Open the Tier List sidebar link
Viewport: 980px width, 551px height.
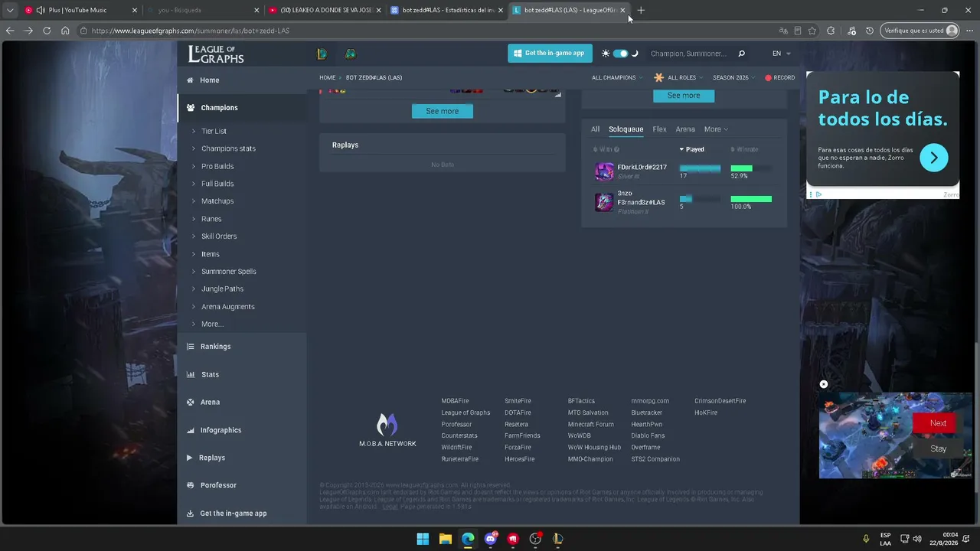click(x=214, y=132)
